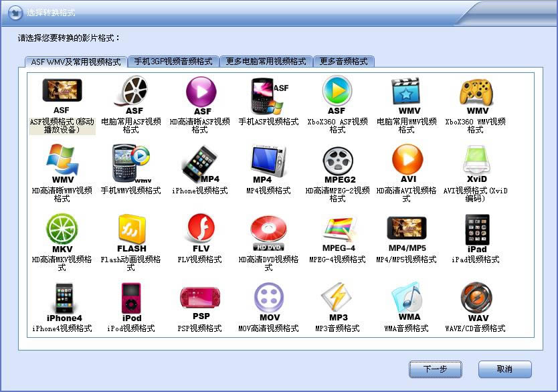Click the '下一步' next button

(x=435, y=369)
